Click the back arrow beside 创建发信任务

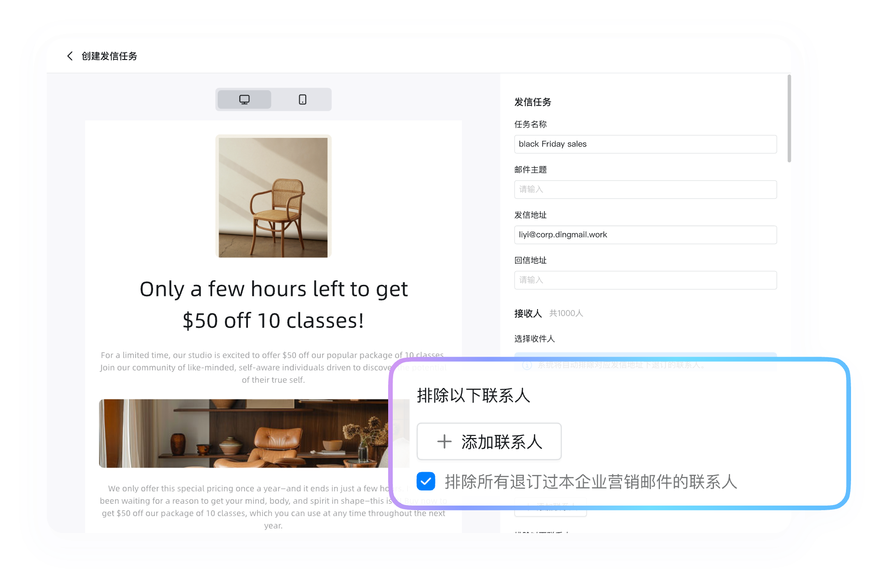click(70, 56)
